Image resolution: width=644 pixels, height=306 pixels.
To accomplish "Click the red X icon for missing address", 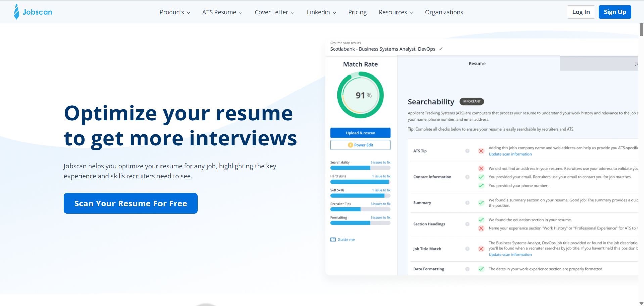I will click(481, 168).
